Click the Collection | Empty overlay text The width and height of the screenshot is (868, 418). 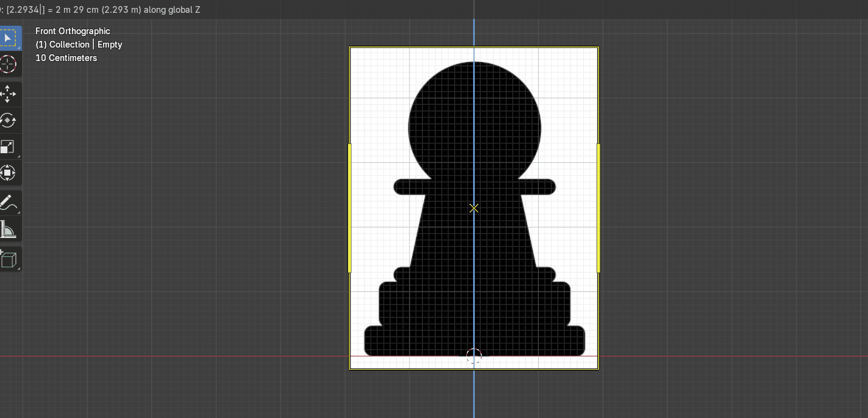click(79, 45)
